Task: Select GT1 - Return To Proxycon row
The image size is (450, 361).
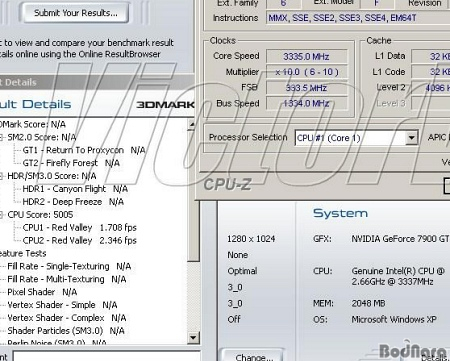Action: point(84,150)
